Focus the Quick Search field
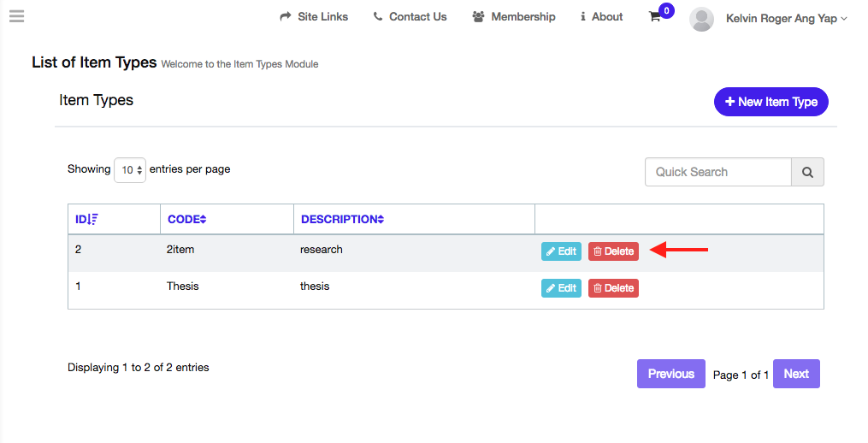This screenshot has width=868, height=443. pyautogui.click(x=718, y=172)
